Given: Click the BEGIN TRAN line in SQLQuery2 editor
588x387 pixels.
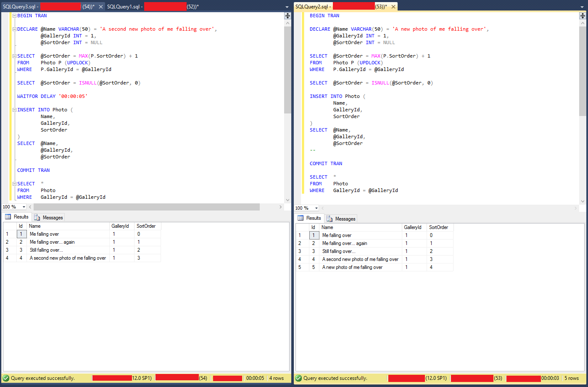Looking at the screenshot, I should pos(324,16).
